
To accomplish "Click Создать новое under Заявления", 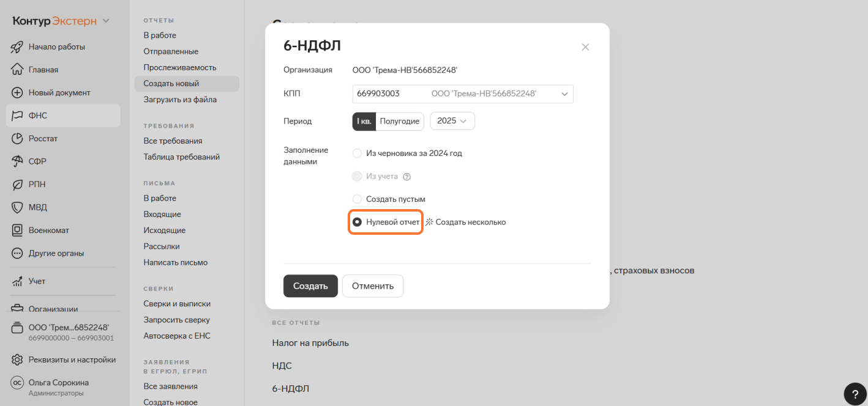I will (x=171, y=402).
